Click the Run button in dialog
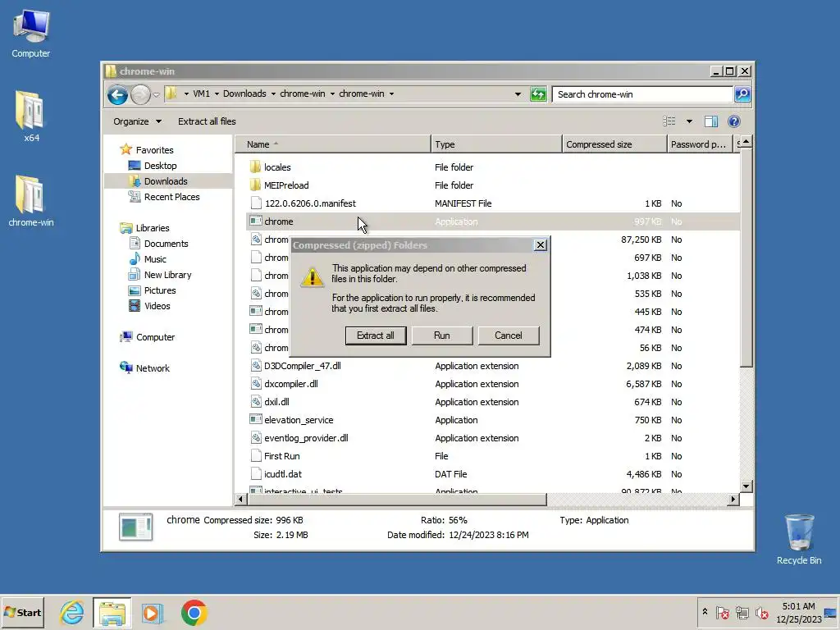 [x=442, y=336]
